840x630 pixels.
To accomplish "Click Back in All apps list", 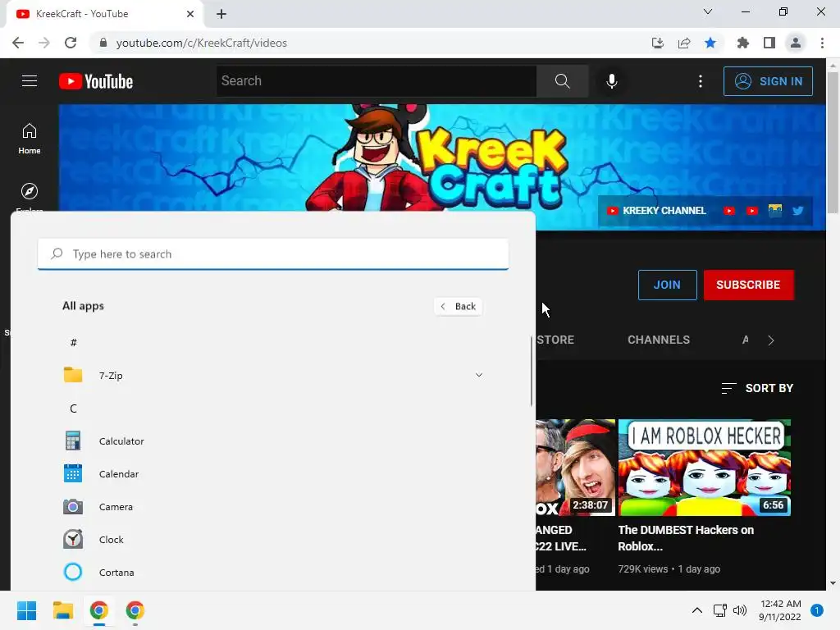I will 459,306.
